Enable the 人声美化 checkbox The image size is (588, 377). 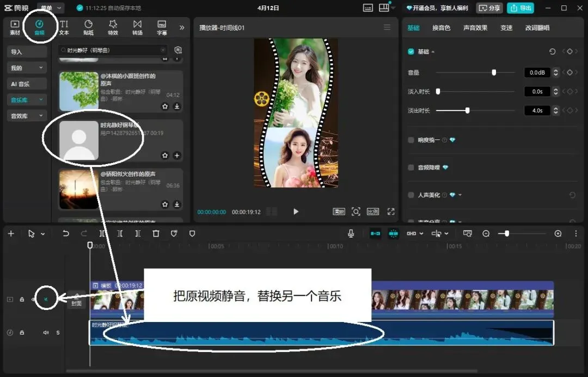tap(411, 194)
